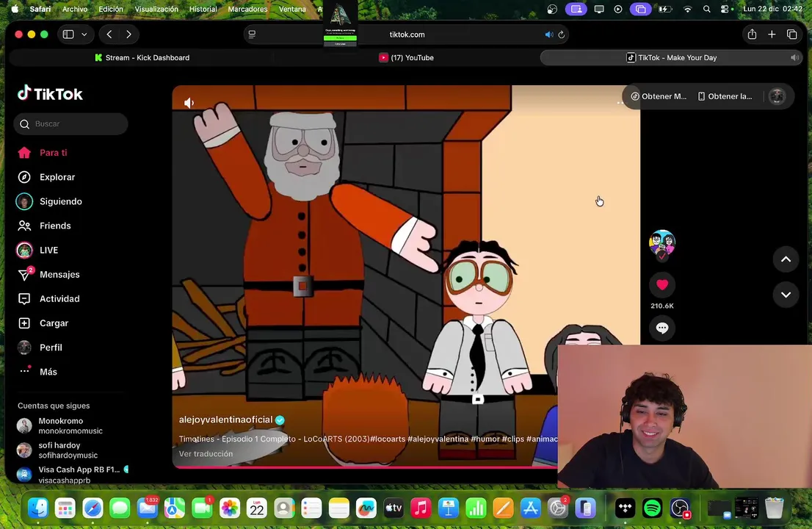Open the Archivo menu

[x=75, y=9]
